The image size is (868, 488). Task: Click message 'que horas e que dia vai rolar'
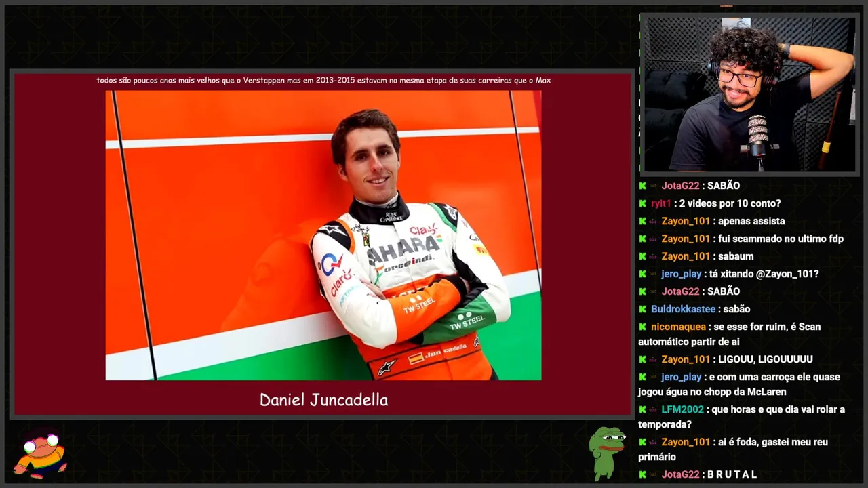click(x=778, y=409)
